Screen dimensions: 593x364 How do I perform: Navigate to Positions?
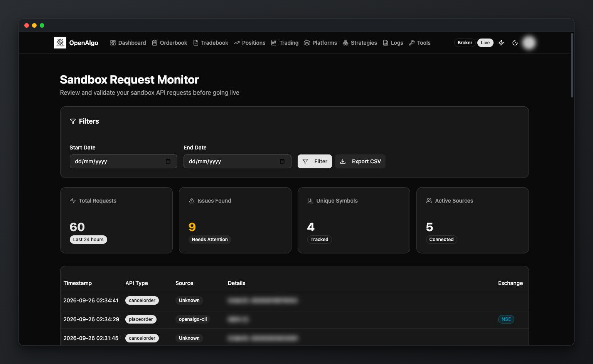[249, 43]
